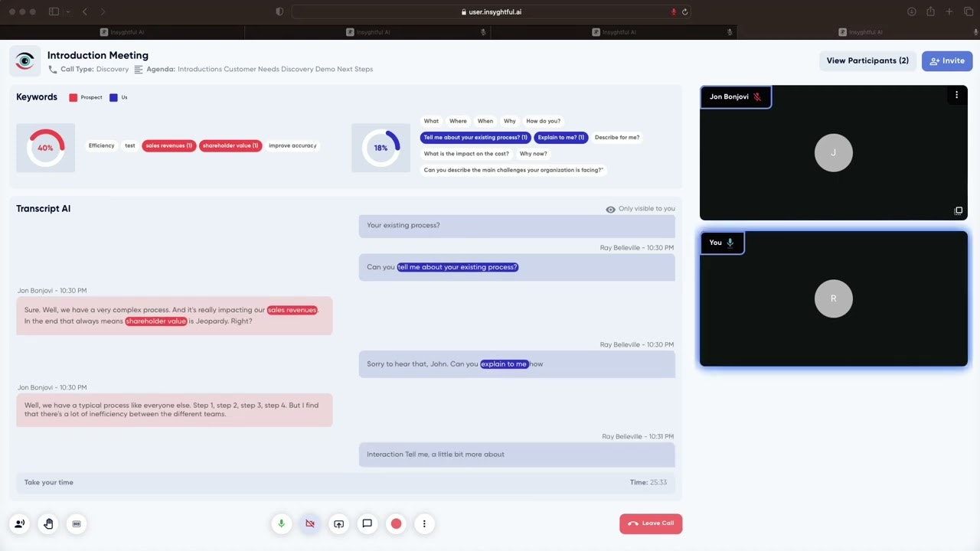Click 'Explain to me? (1)' chip

[x=561, y=138]
